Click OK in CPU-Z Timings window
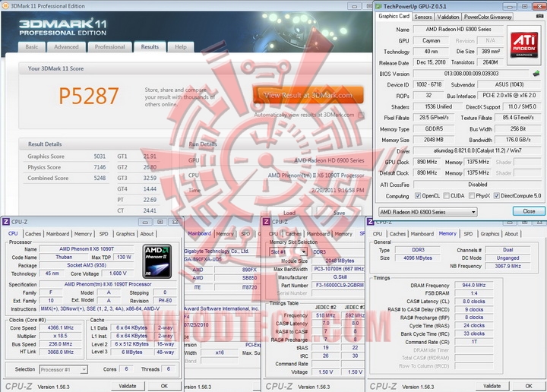Screen dimensions: 547x392 [x=529, y=386]
